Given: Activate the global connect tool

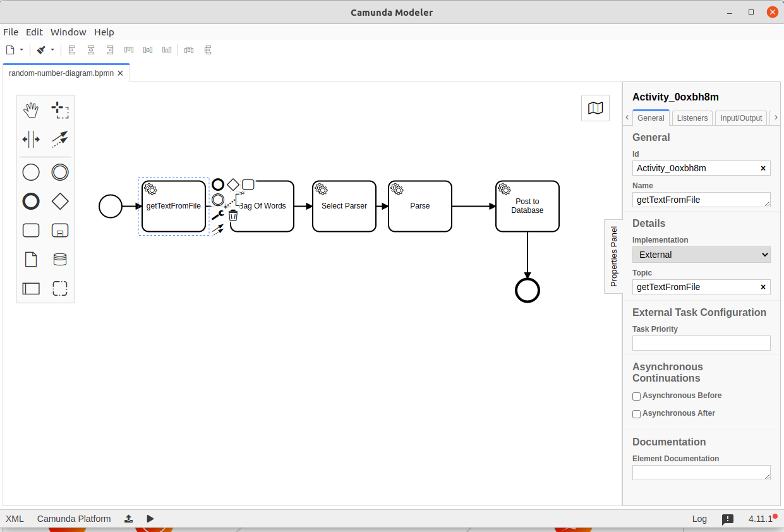Looking at the screenshot, I should 60,139.
